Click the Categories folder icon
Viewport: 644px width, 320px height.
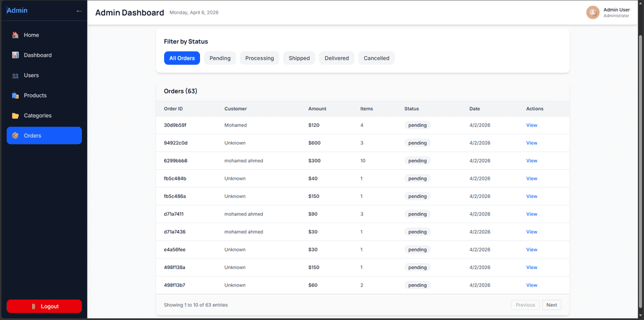[15, 116]
